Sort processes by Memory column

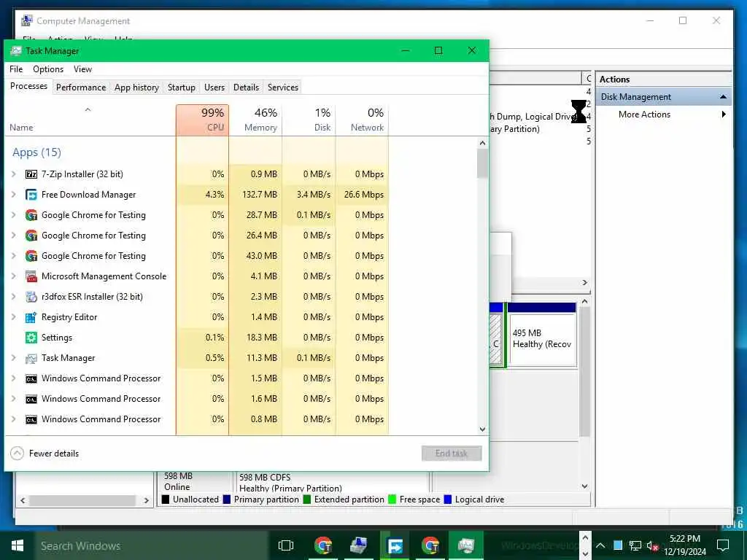click(x=256, y=120)
